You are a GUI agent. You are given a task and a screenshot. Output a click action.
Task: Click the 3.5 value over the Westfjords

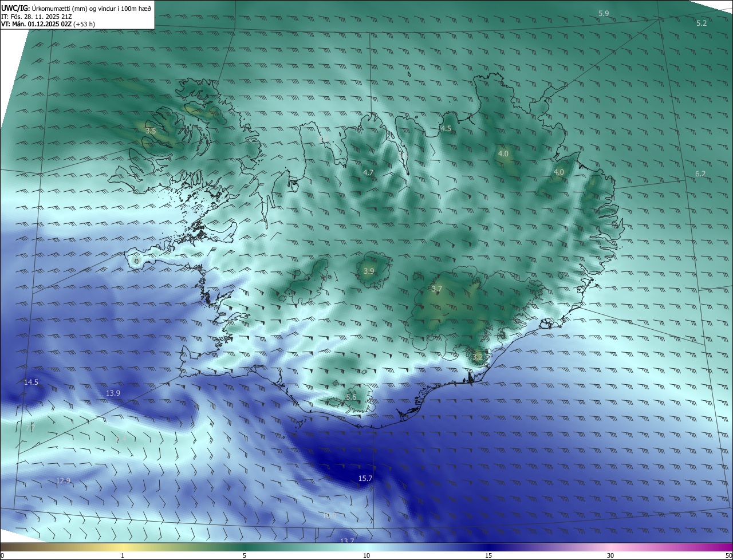point(151,131)
